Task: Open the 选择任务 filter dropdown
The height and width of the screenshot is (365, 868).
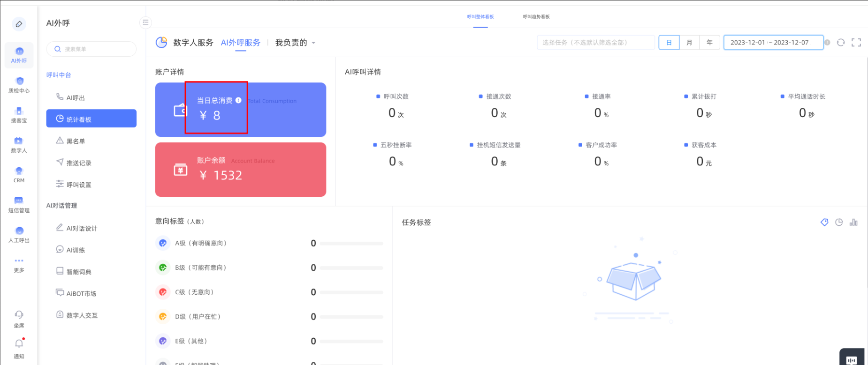Action: (595, 43)
